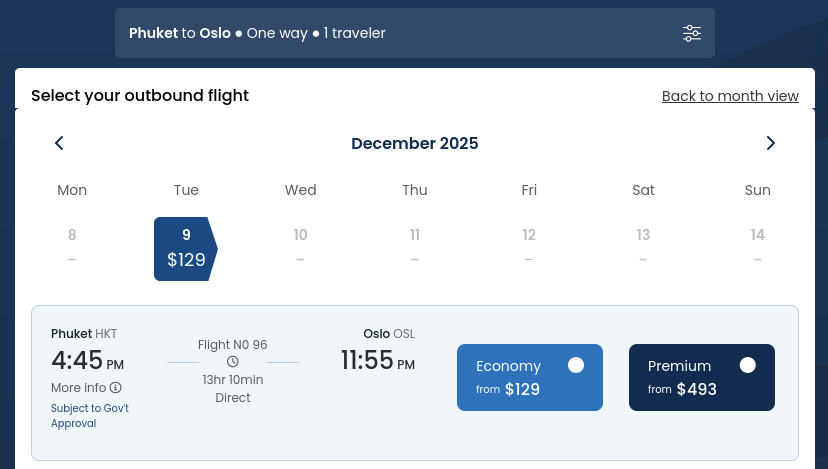The image size is (828, 469).
Task: Pick Thursday 11 date cell
Action: tap(415, 246)
